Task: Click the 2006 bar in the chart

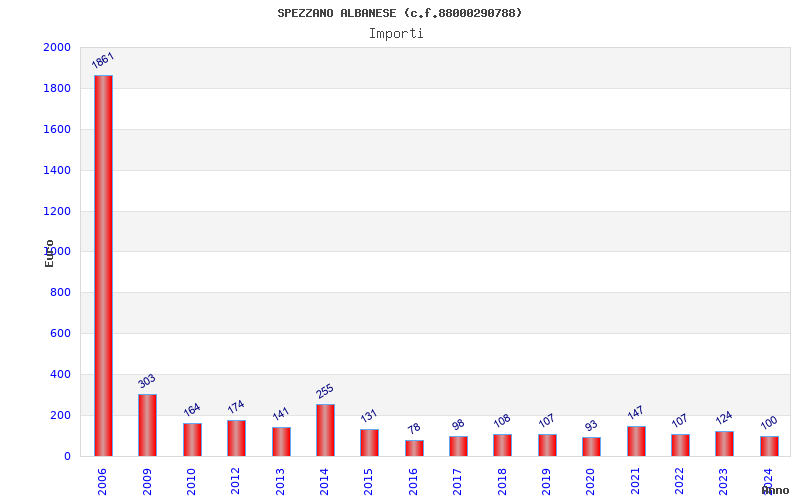Action: coord(104,265)
